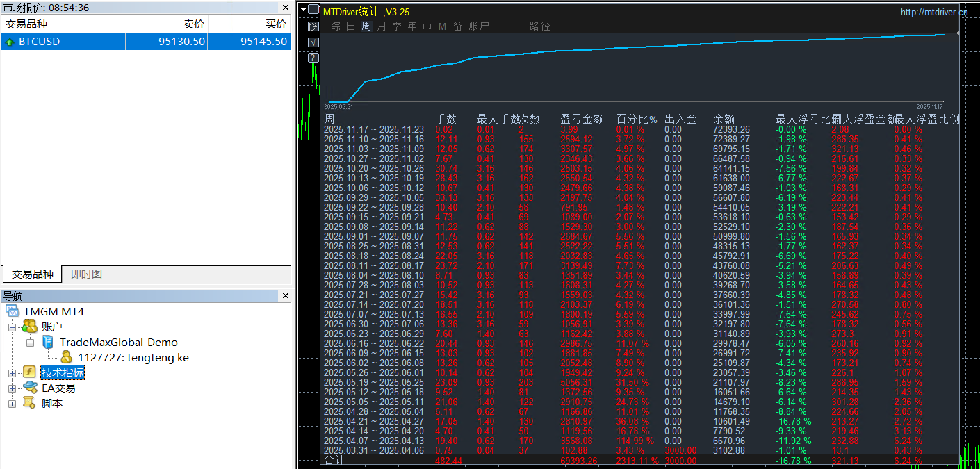
Task: Click the 余额 column heading
Action: click(724, 119)
